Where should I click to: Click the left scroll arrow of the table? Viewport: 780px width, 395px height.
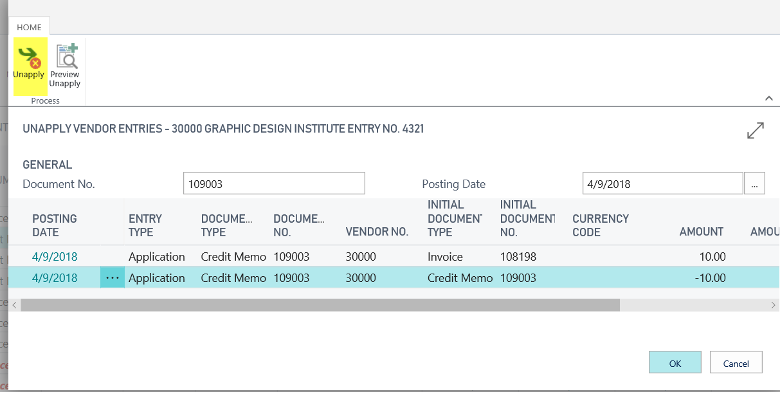point(14,305)
